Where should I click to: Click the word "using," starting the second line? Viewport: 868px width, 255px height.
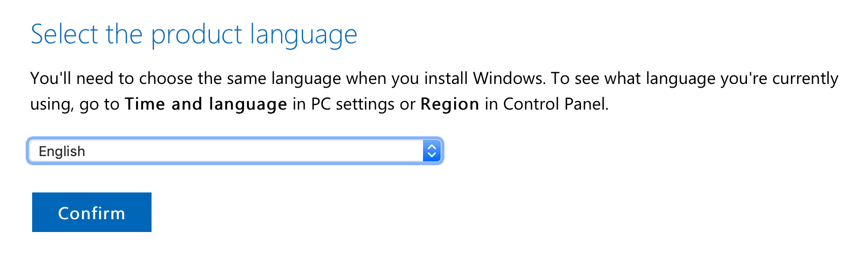[52, 104]
